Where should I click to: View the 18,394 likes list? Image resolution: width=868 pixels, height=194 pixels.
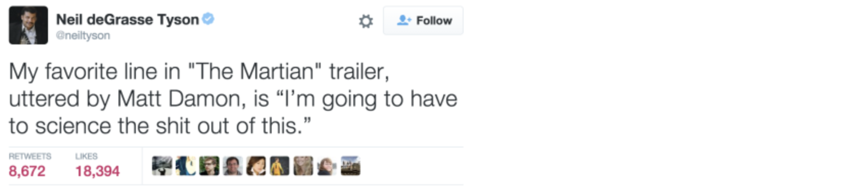(x=98, y=171)
